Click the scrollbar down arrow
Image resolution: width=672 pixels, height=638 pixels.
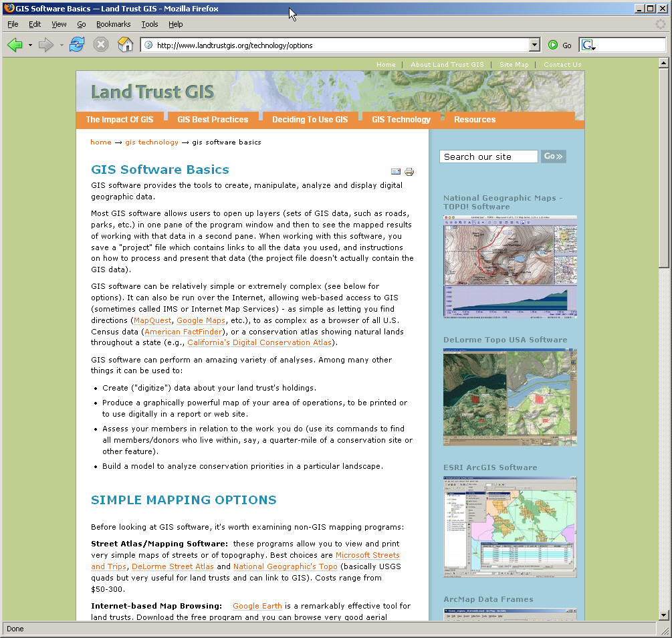pyautogui.click(x=663, y=615)
